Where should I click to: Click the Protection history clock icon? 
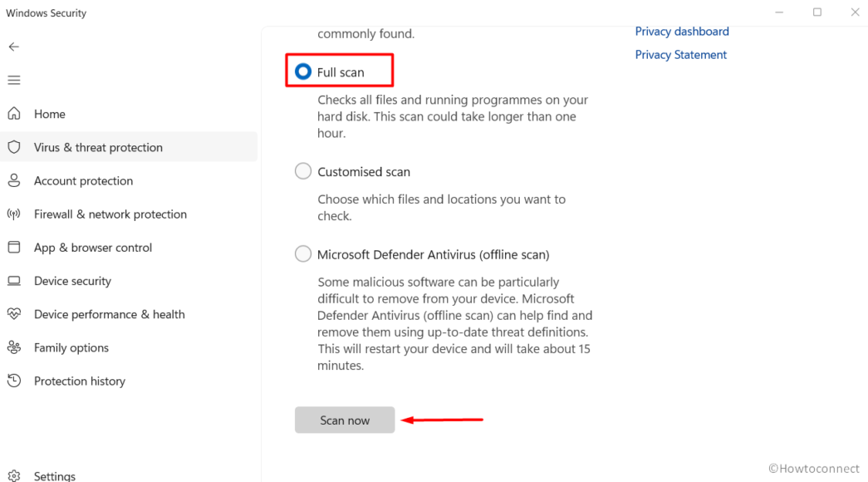pos(13,381)
